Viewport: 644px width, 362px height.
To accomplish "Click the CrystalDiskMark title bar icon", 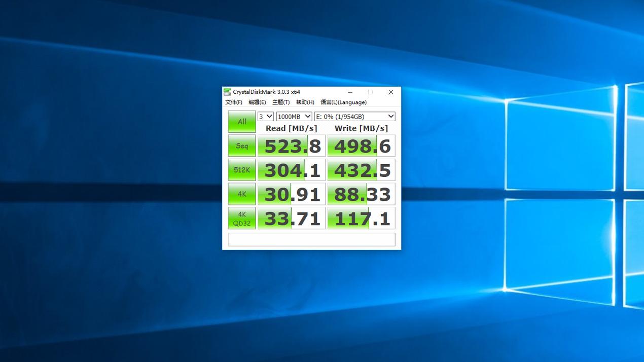I will coord(227,92).
